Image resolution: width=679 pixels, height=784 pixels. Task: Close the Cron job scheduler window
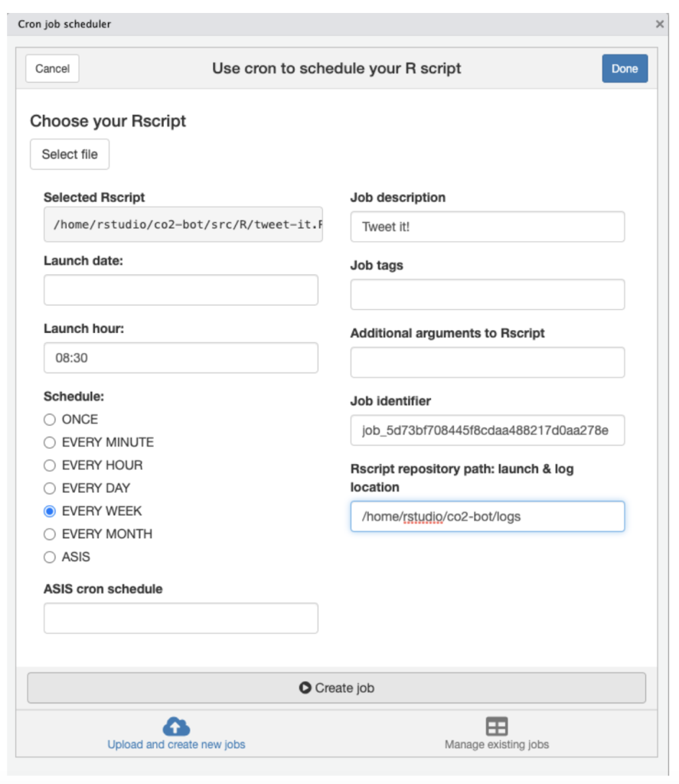tap(660, 24)
